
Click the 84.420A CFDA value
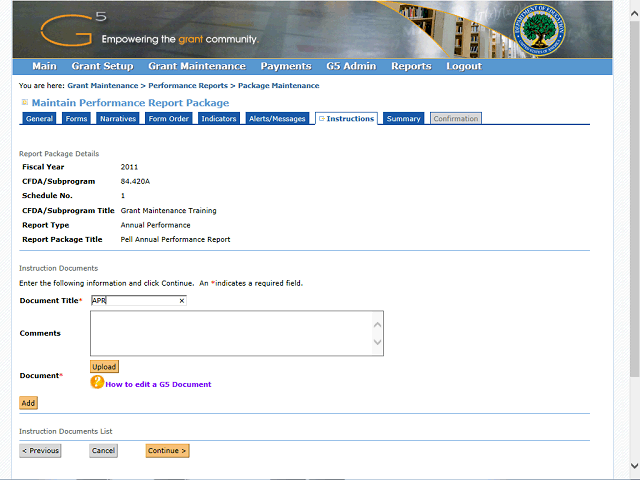[x=135, y=181]
